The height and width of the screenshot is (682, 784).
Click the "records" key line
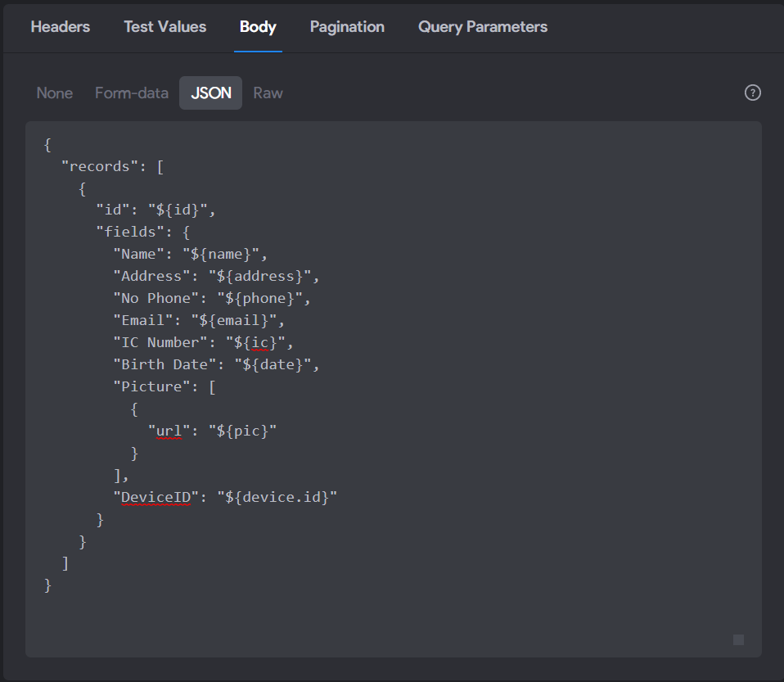[112, 166]
